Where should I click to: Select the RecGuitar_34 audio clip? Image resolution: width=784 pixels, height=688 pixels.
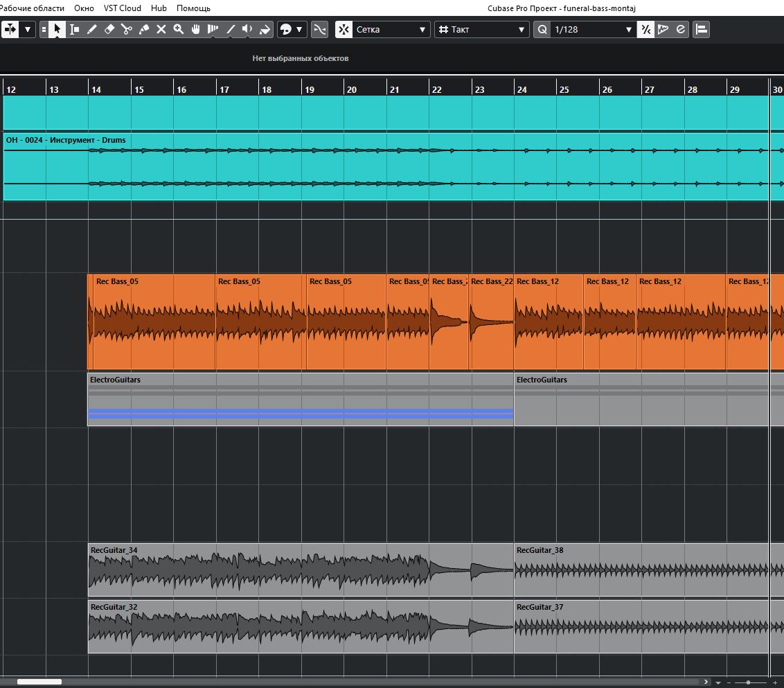coord(301,570)
